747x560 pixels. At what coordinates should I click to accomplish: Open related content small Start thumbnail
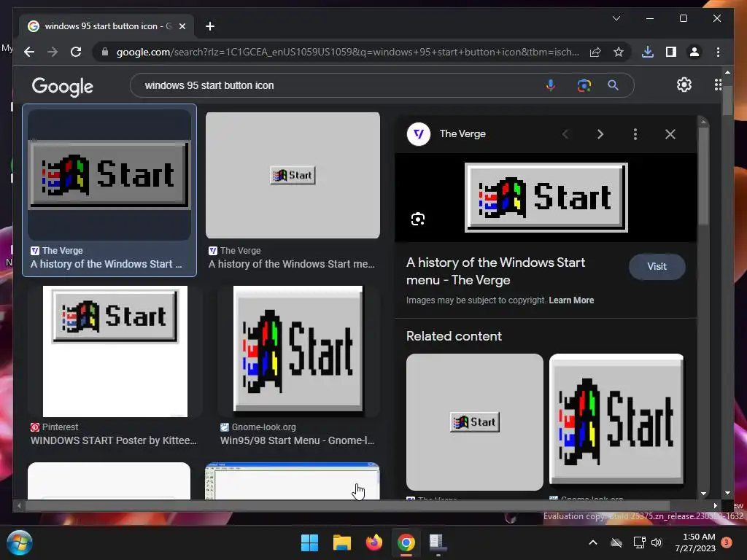(474, 422)
